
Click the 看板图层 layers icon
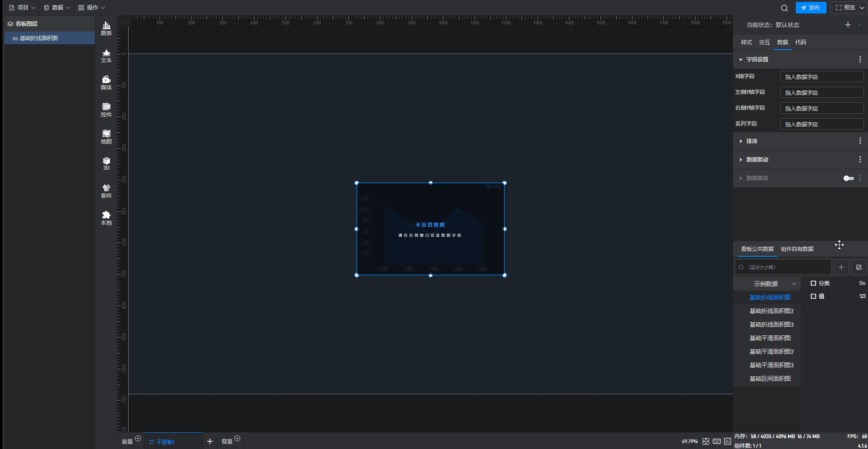pos(10,24)
